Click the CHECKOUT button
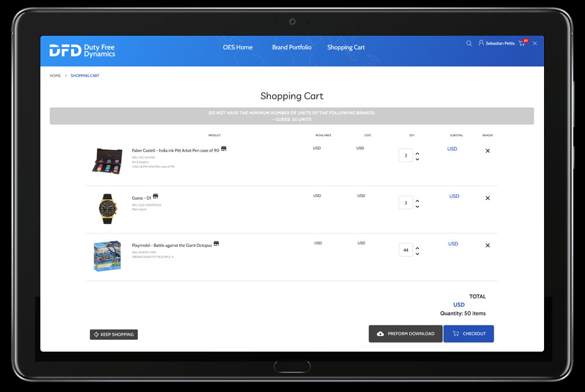 coord(469,334)
